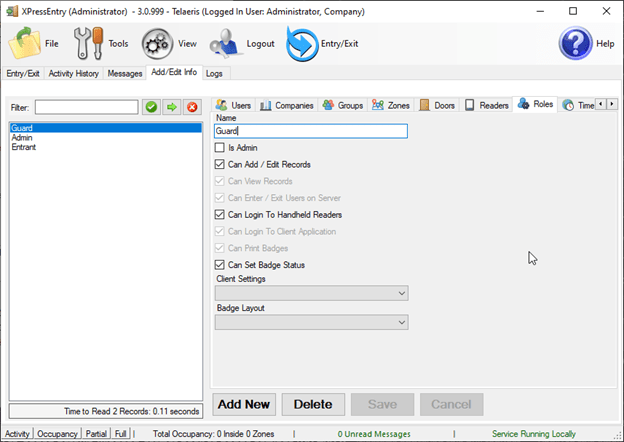Image resolution: width=624 pixels, height=442 pixels.
Task: Expand the Client Settings dropdown
Action: [x=312, y=293]
